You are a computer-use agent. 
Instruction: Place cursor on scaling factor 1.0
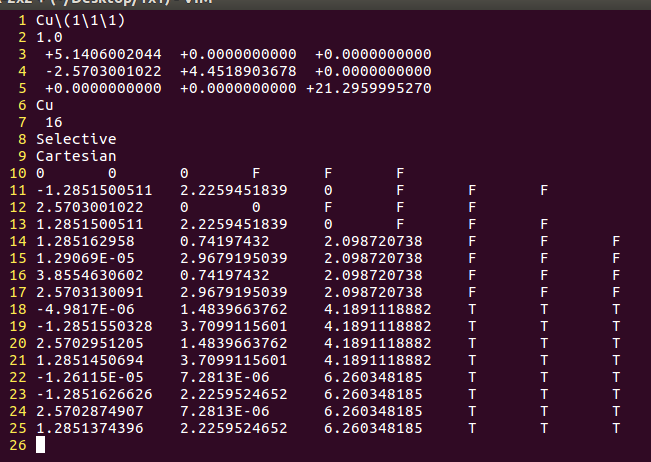tap(48, 36)
